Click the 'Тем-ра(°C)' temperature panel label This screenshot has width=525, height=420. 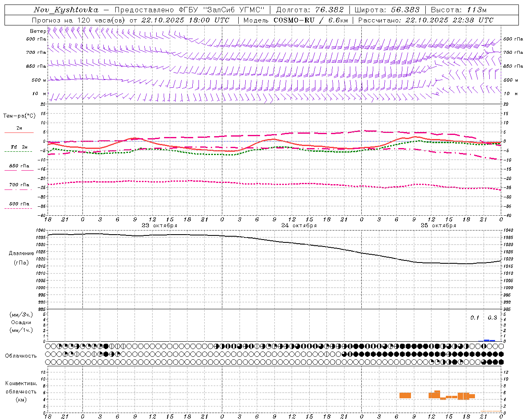[19, 116]
